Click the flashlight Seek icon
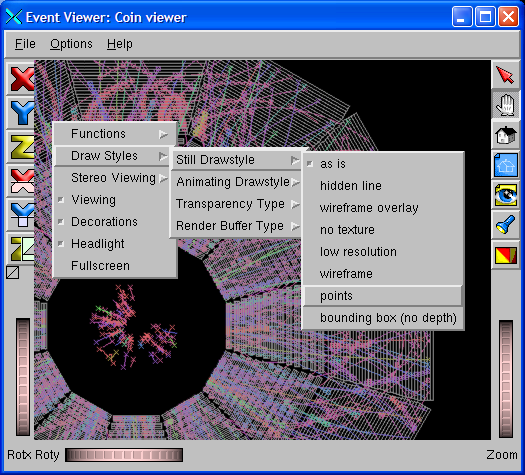This screenshot has width=525, height=475. tap(506, 225)
